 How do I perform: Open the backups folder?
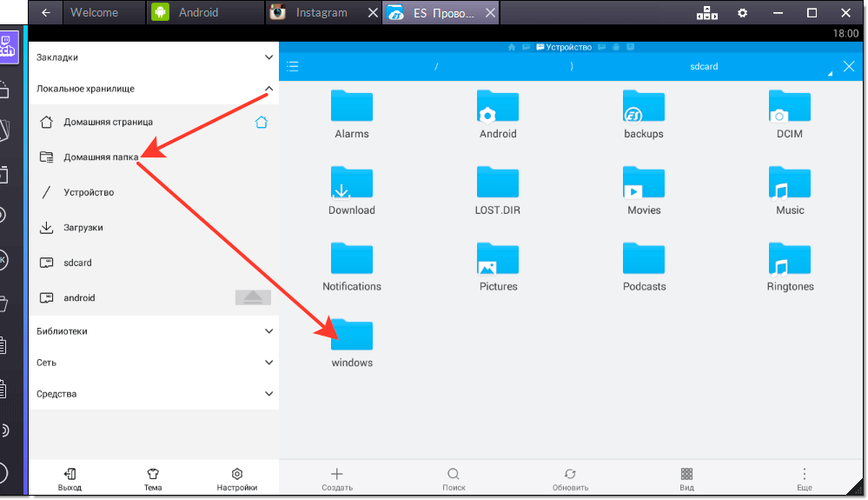(x=643, y=115)
